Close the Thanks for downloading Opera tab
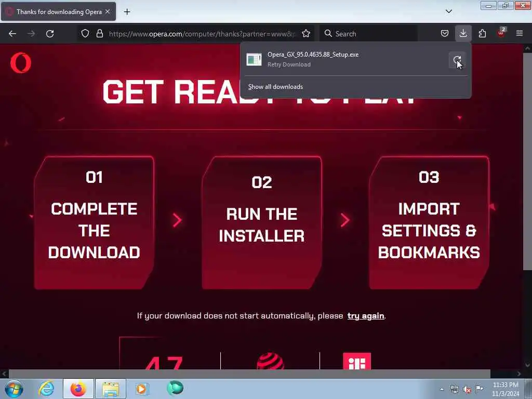Screen dimensions: 532x399 pos(108,11)
